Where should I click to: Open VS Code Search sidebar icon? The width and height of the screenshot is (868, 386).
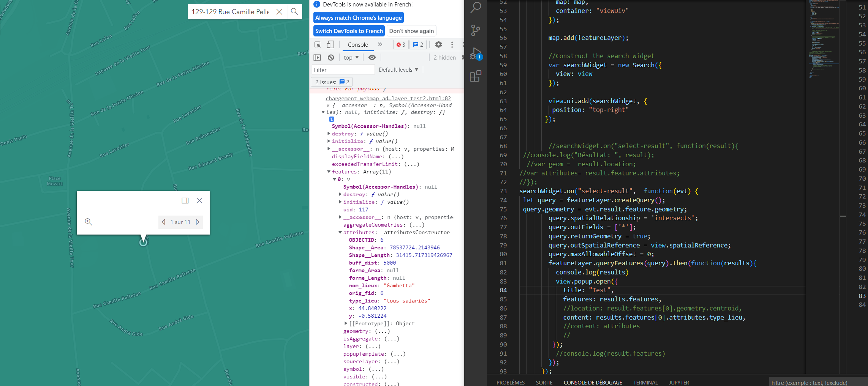tap(476, 7)
